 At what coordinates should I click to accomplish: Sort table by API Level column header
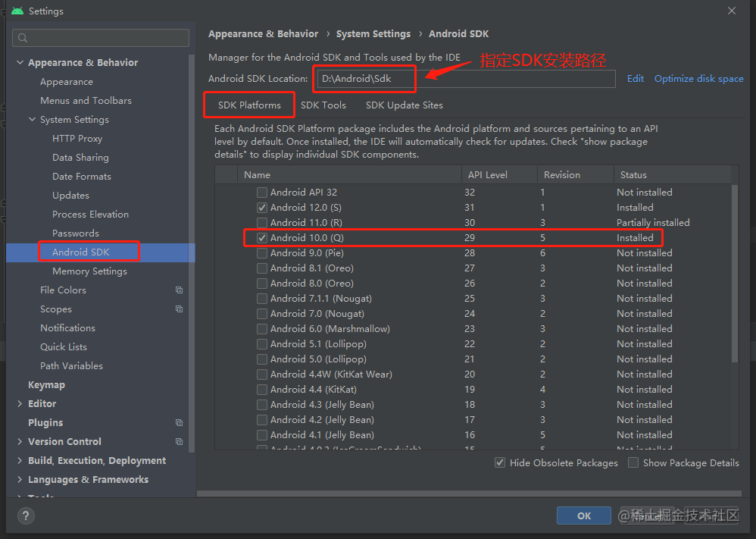tap(499, 174)
